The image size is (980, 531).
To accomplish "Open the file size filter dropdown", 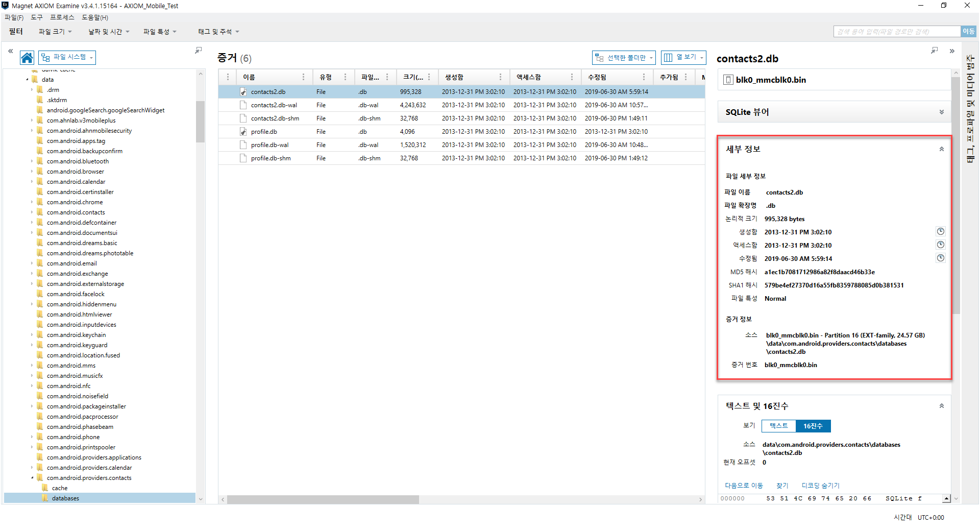I will 55,32.
